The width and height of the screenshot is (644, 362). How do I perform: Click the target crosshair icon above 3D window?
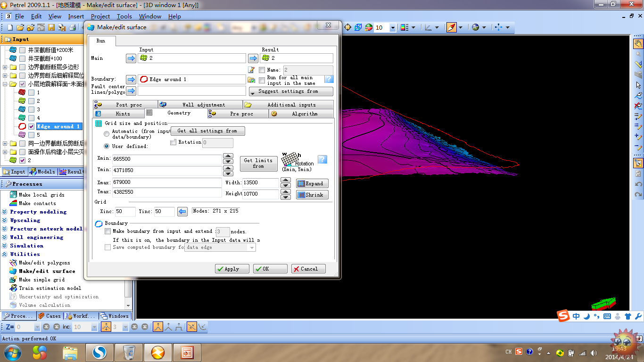(348, 27)
